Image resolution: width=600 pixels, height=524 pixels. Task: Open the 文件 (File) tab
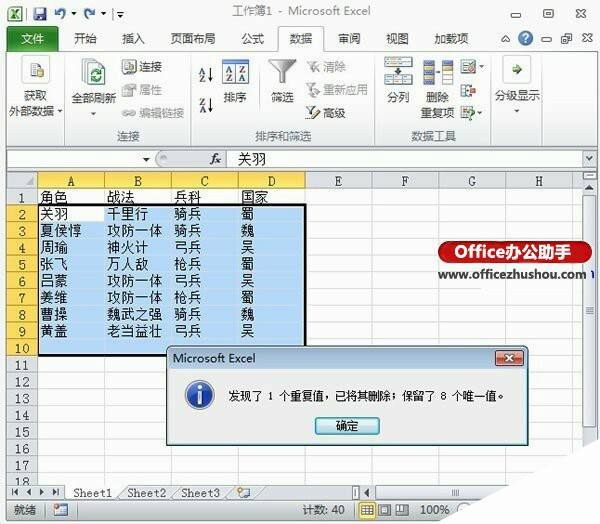(33, 39)
